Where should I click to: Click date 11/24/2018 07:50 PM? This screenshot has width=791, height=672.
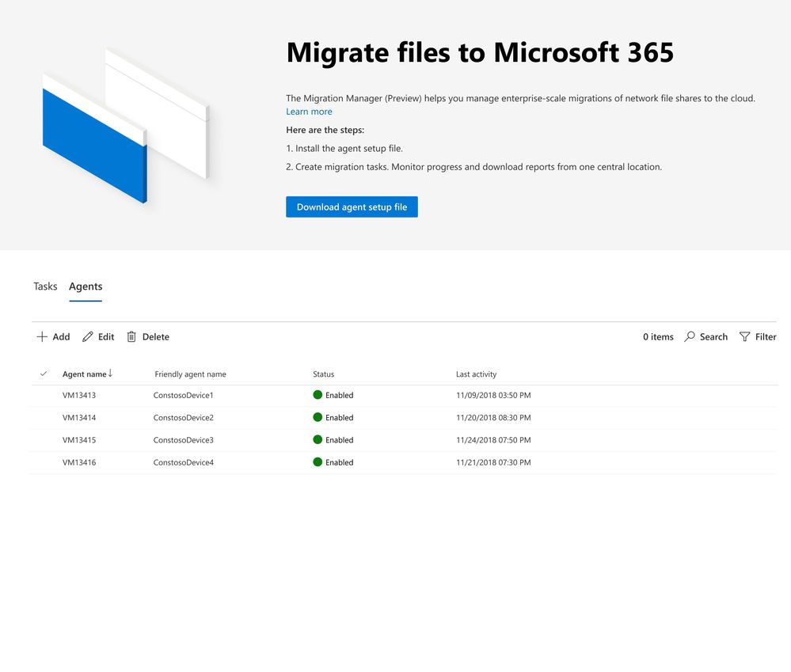pos(493,440)
